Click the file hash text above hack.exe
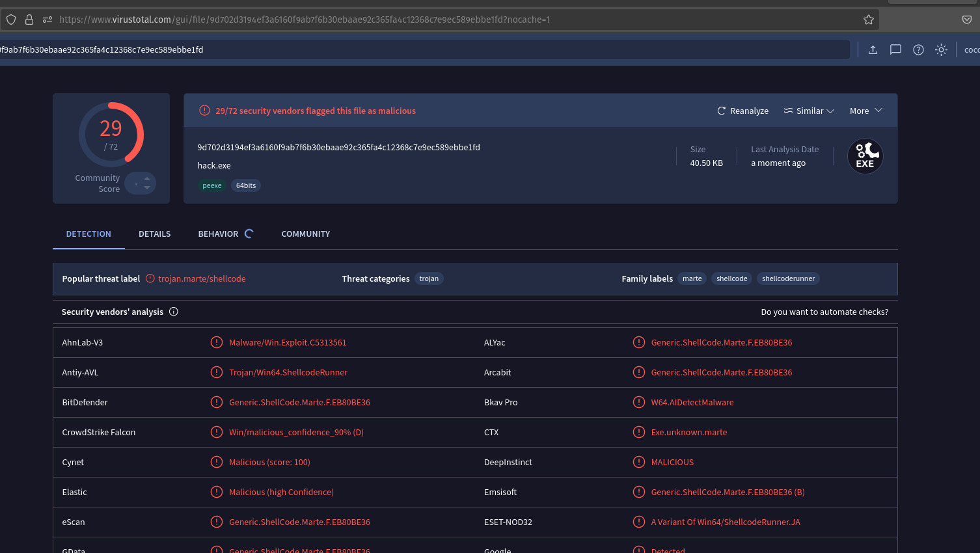Viewport: 980px width, 553px height. click(x=338, y=147)
